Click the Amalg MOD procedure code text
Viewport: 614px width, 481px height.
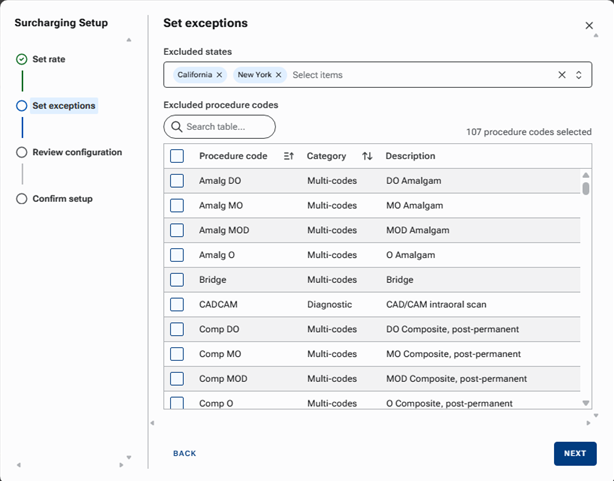pos(224,230)
